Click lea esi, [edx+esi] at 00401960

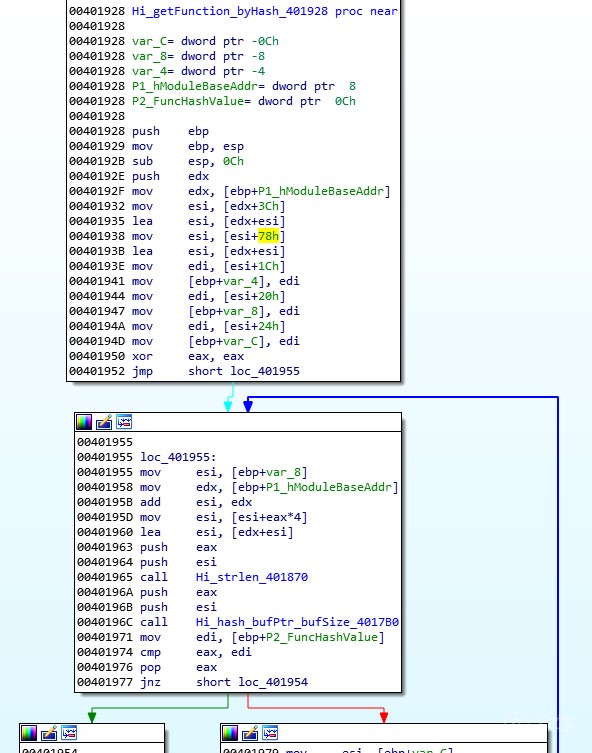217,532
